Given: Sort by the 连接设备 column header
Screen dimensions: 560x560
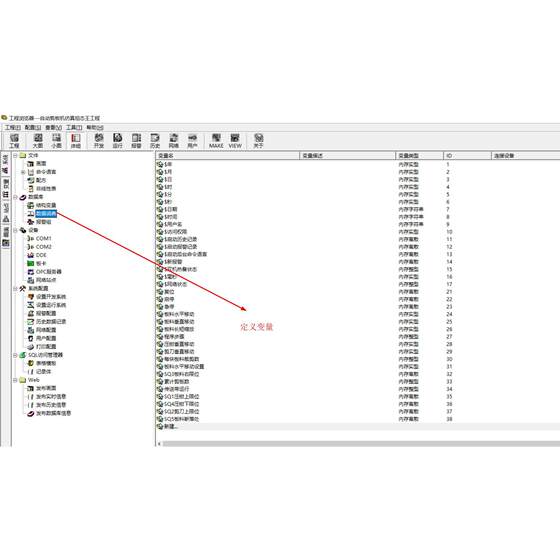Looking at the screenshot, I should (x=526, y=156).
